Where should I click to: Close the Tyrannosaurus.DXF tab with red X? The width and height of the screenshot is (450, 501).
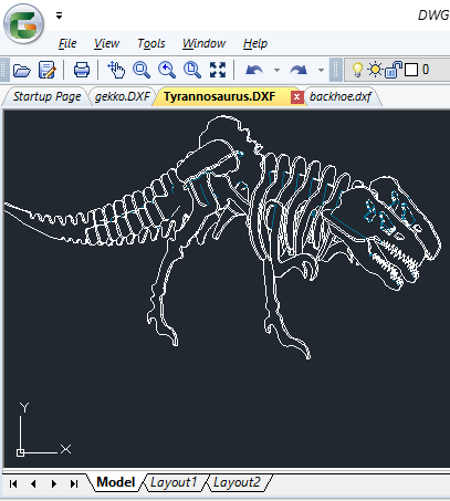pyautogui.click(x=297, y=97)
